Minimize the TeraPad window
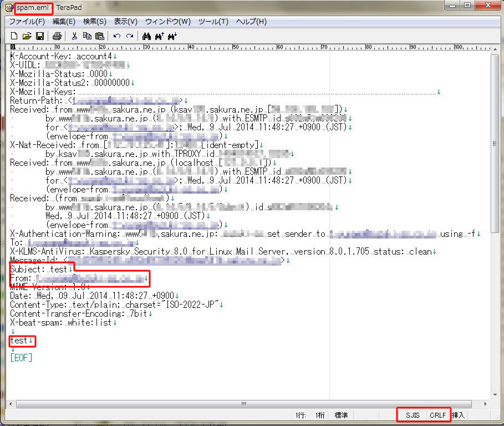504x426 pixels. pyautogui.click(x=452, y=6)
